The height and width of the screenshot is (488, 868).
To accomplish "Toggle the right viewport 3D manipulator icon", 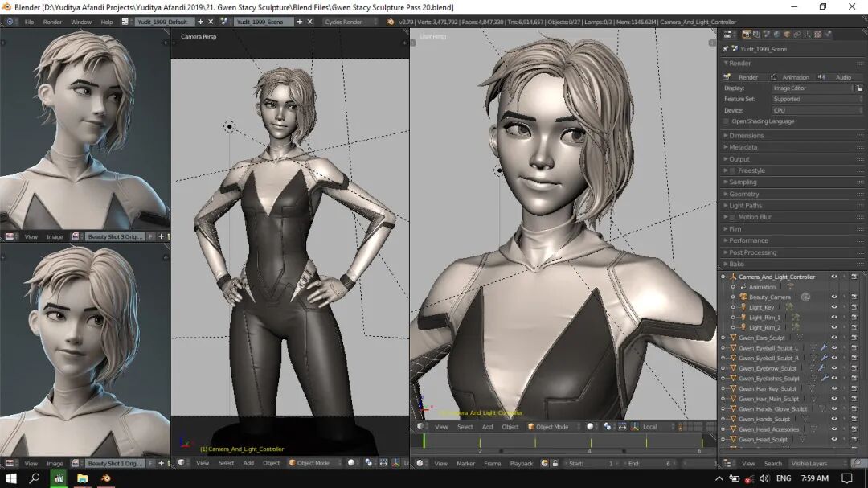I will pos(635,427).
